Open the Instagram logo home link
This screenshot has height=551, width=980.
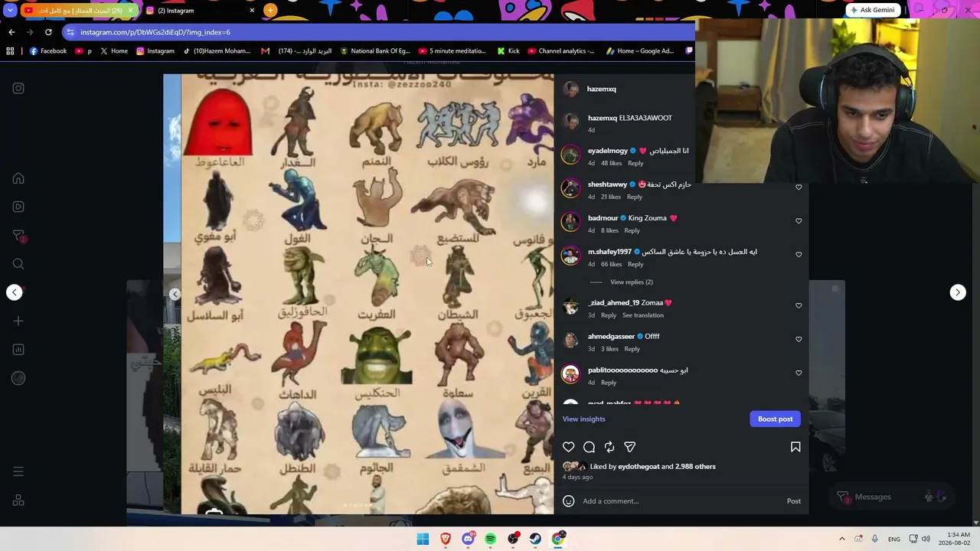(x=18, y=89)
